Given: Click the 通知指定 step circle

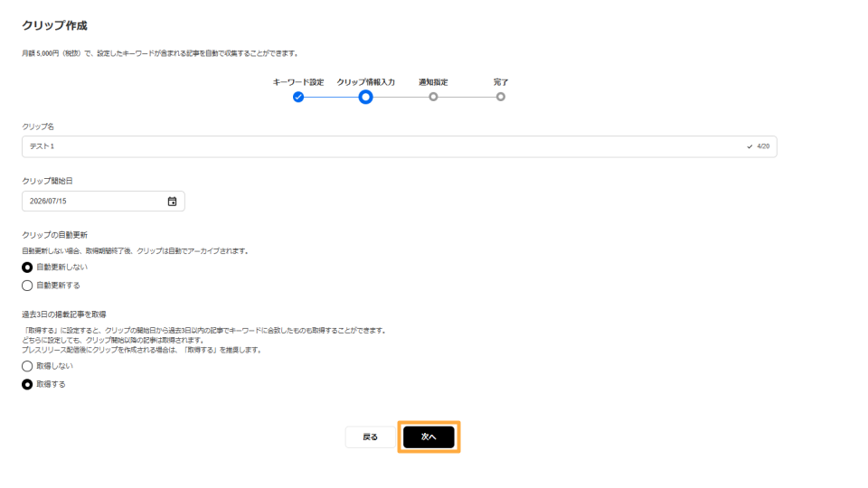Looking at the screenshot, I should coord(433,97).
